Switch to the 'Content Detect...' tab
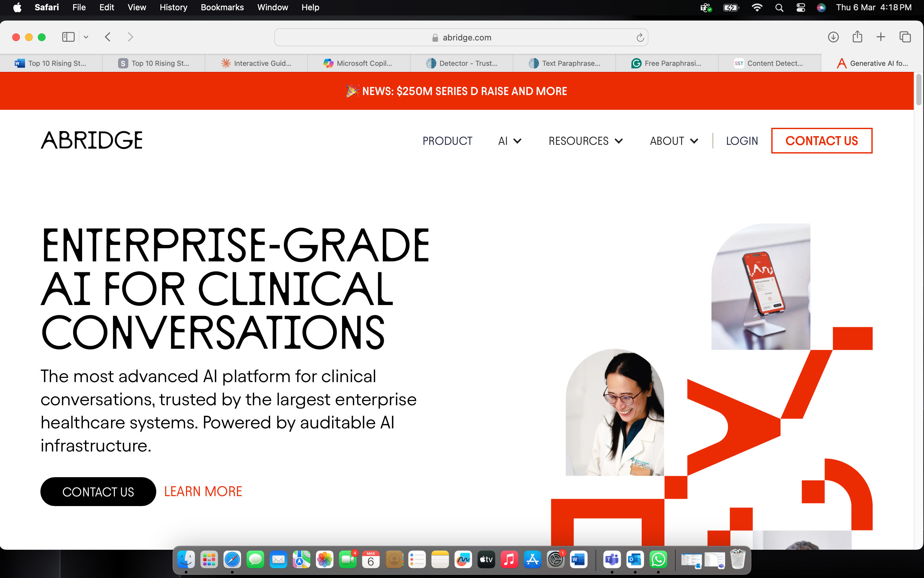This screenshot has height=578, width=924. (x=770, y=63)
